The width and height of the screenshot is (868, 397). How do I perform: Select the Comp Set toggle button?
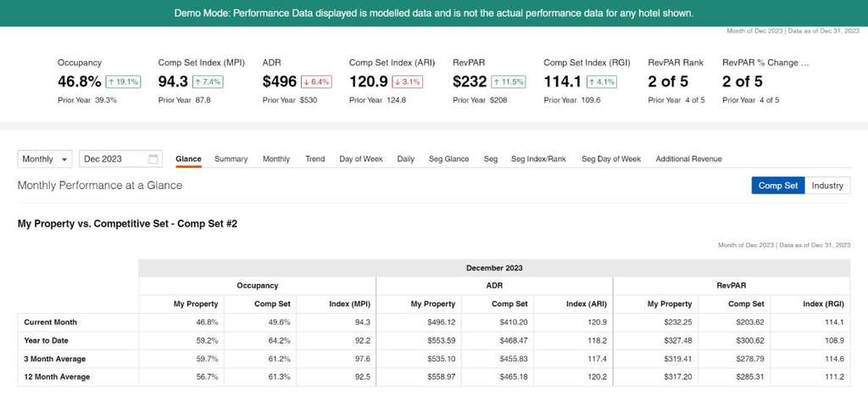[x=777, y=186]
